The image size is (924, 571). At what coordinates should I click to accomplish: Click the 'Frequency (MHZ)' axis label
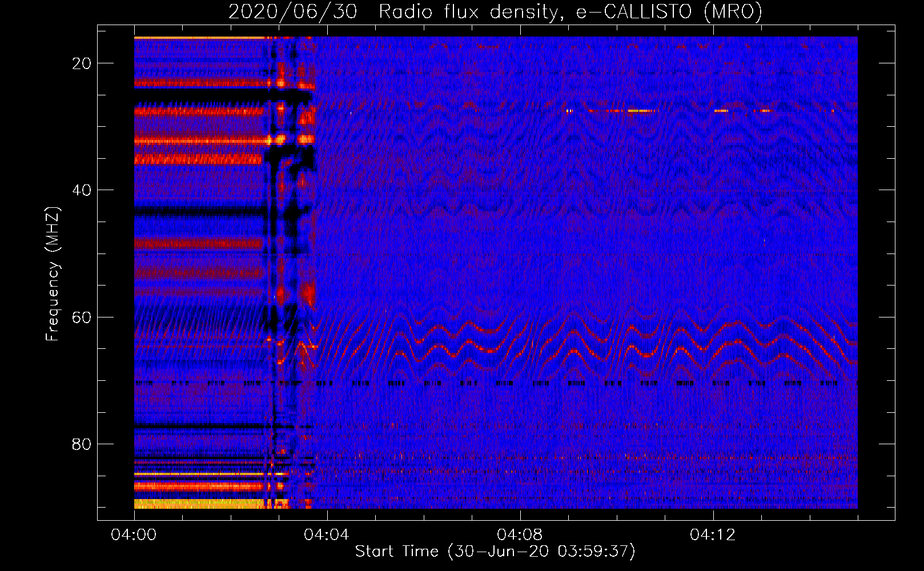tap(53, 274)
